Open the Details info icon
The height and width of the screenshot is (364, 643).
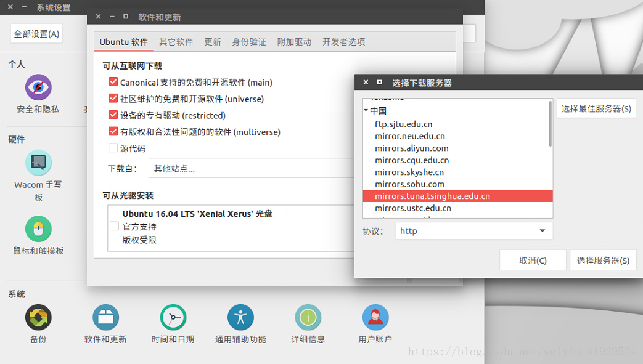[308, 317]
